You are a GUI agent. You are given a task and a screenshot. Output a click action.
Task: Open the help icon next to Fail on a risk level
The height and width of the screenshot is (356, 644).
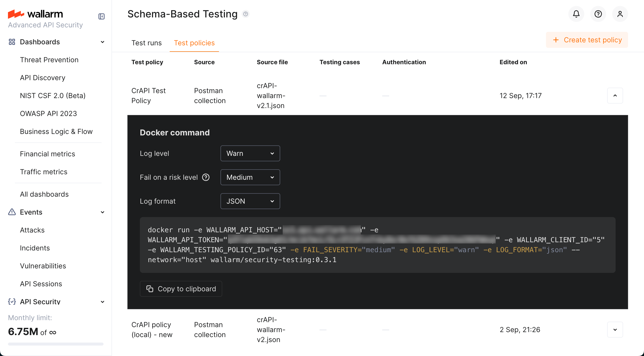[206, 177]
